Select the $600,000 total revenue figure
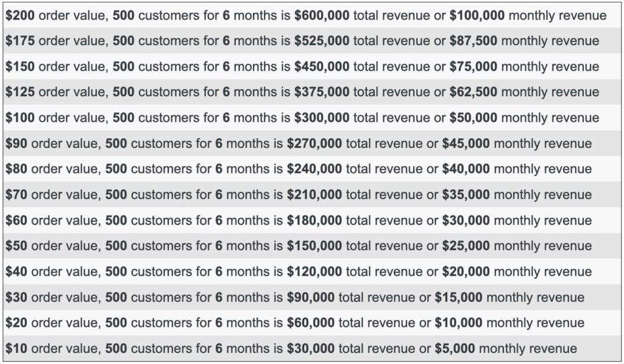Screen dimensions: 624x364 point(322,16)
